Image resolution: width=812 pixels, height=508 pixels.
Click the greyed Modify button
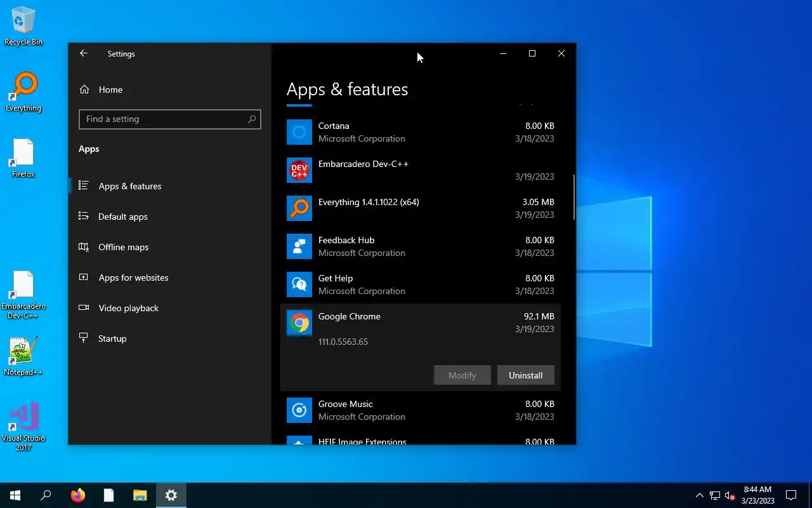click(x=462, y=375)
